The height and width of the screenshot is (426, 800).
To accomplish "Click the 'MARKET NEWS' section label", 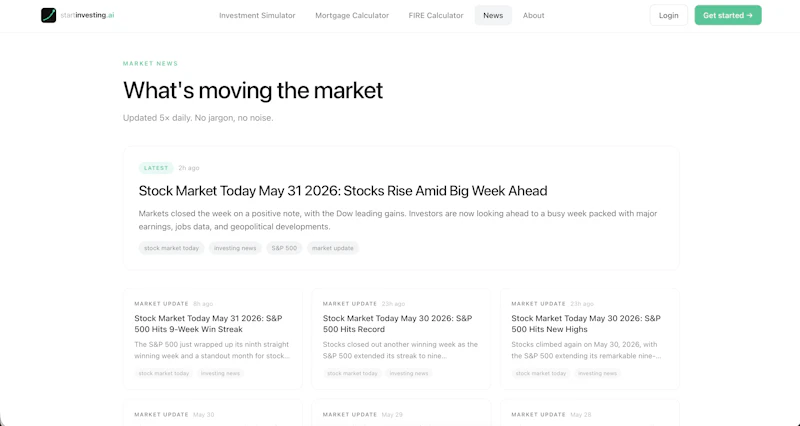I will (x=151, y=64).
